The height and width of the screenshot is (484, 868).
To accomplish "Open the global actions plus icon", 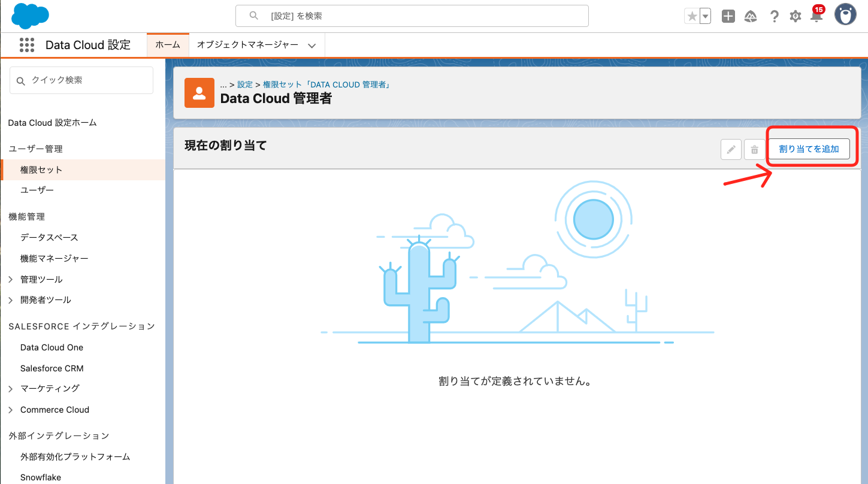I will [728, 17].
